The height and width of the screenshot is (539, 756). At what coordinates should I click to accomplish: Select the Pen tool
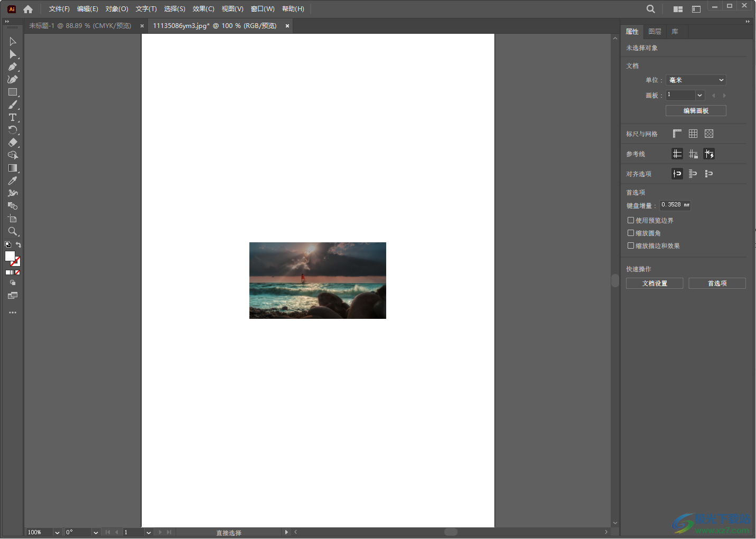coord(13,67)
